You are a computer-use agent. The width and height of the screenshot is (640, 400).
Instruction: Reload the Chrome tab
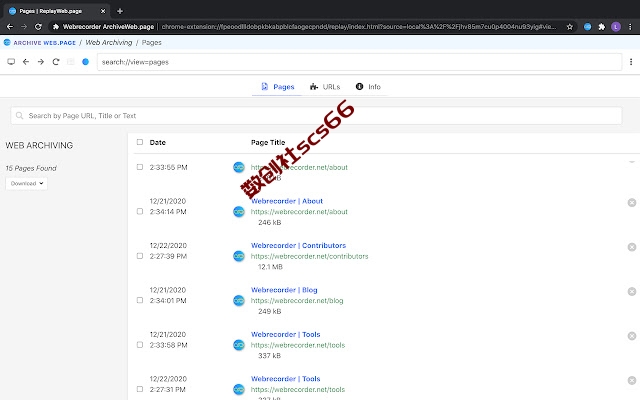[x=38, y=27]
